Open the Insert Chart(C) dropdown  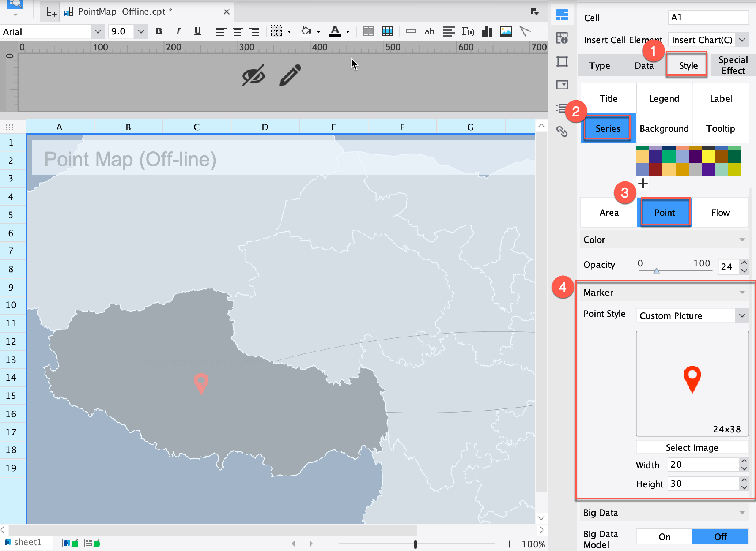[x=742, y=40]
